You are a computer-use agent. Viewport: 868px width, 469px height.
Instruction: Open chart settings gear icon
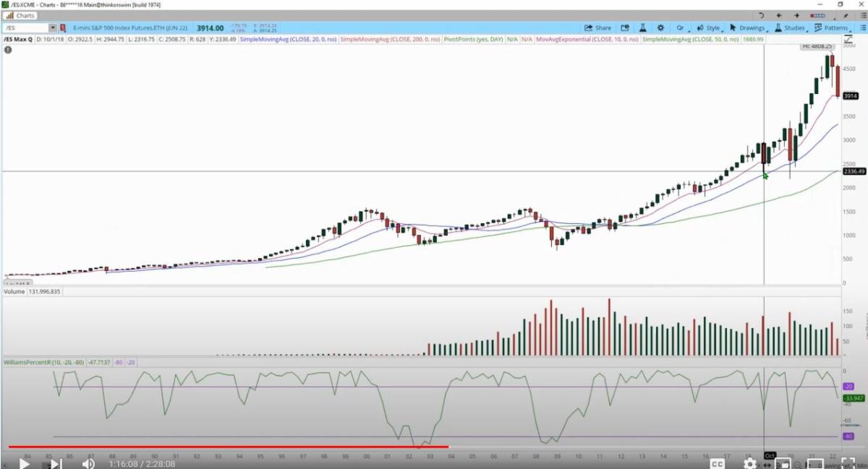point(660,27)
